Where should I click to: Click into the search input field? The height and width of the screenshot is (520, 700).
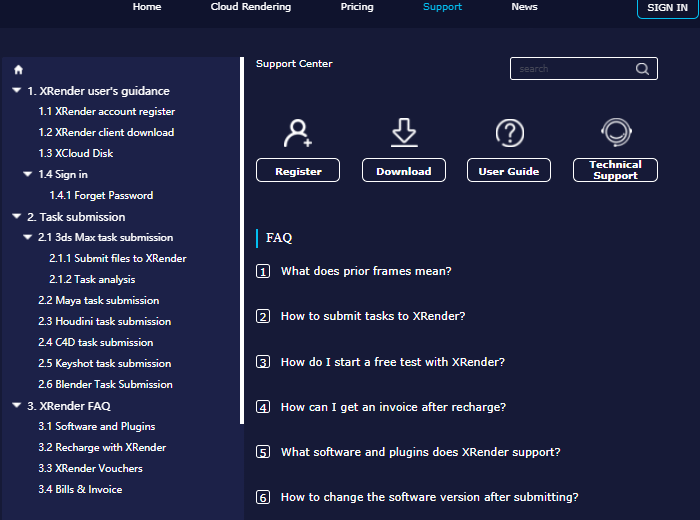(x=572, y=69)
